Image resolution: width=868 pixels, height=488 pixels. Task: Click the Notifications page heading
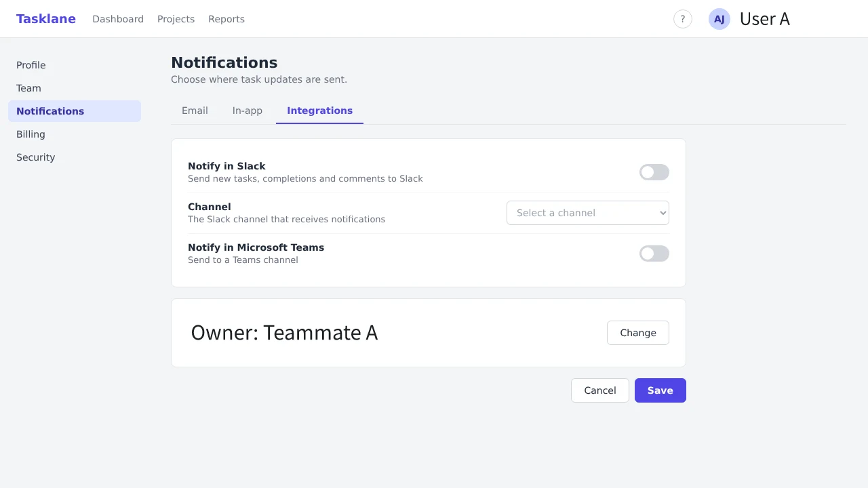click(x=224, y=62)
